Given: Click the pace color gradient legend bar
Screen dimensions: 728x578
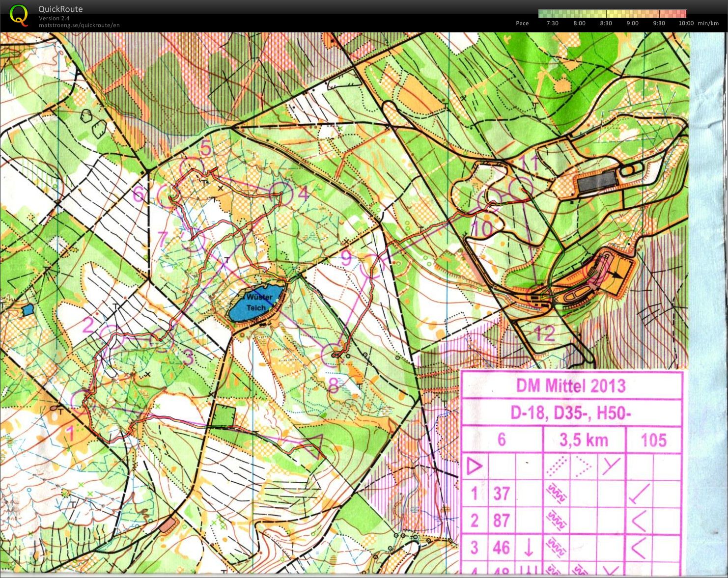Looking at the screenshot, I should 612,14.
